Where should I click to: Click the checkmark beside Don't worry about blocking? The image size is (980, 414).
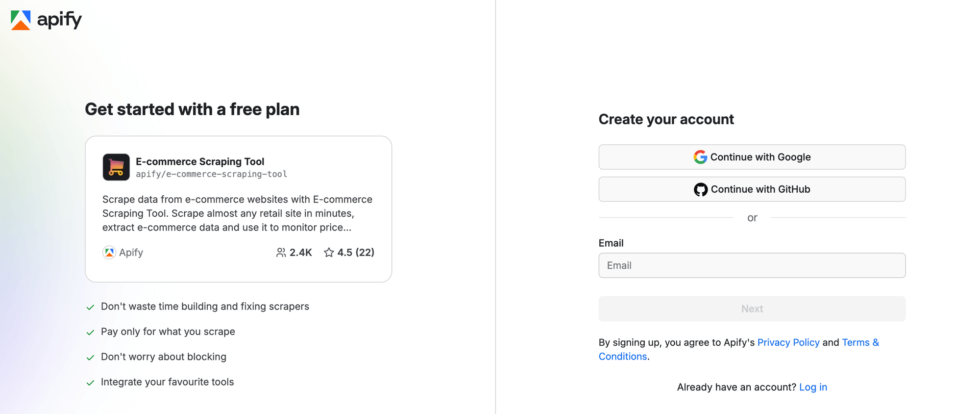pos(91,357)
